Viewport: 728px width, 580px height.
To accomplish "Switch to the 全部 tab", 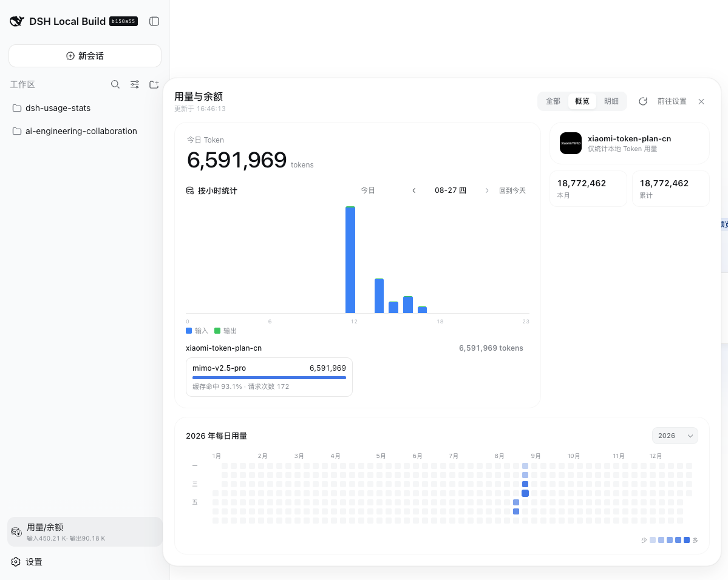I will (x=553, y=101).
